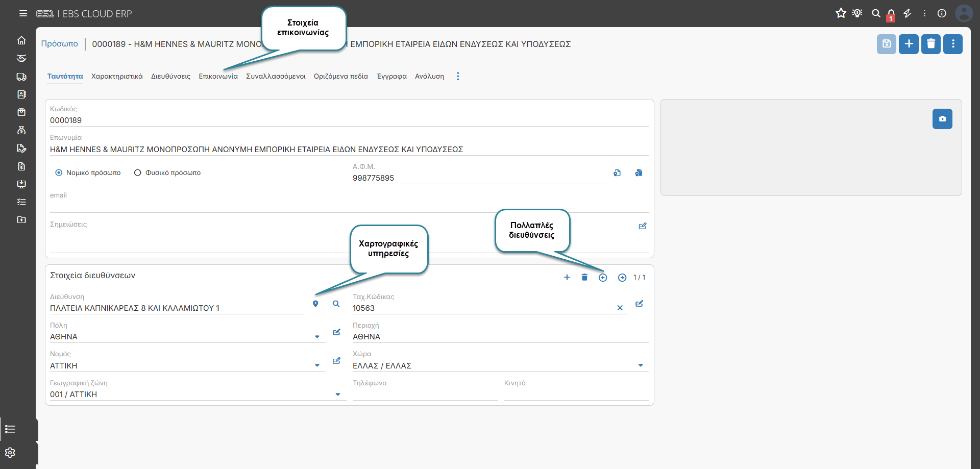Screen dimensions: 980x469
Task: Select Φυσικό πρόσωπο radio option
Action: [137, 173]
